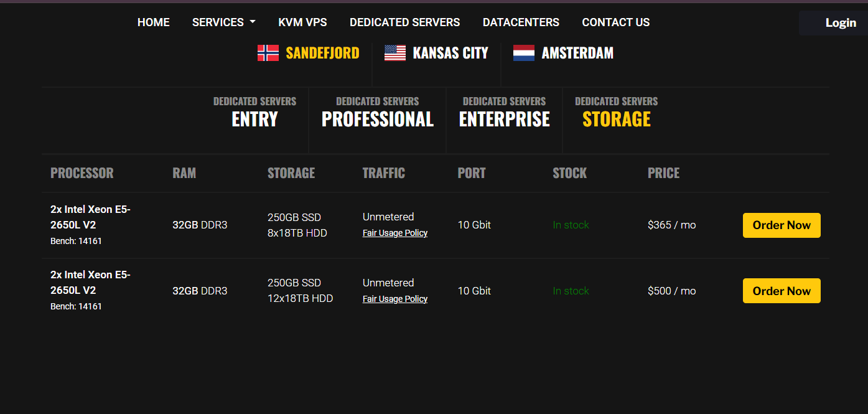Click 10 Gbit in the $365 row
This screenshot has width=868, height=414.
474,225
